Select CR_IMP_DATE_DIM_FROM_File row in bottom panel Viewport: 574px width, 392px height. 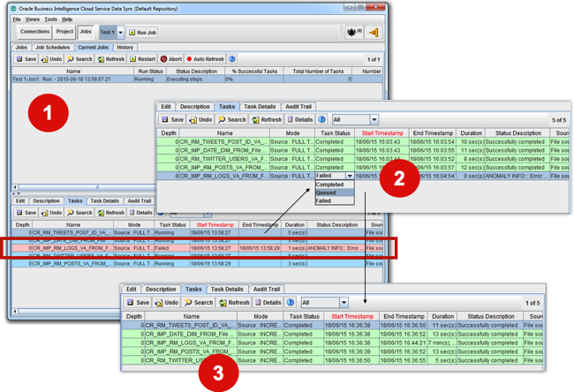point(332,334)
